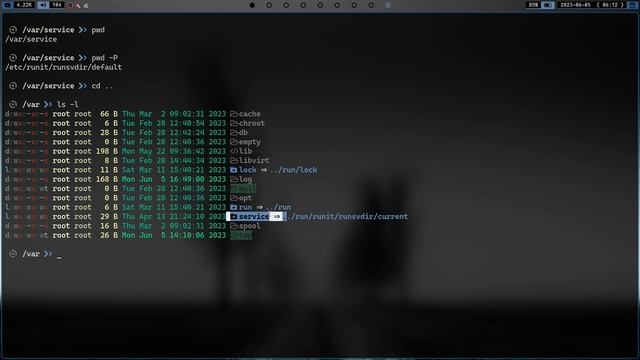
Task: Click the highlighted 'service' entry
Action: (x=254, y=217)
